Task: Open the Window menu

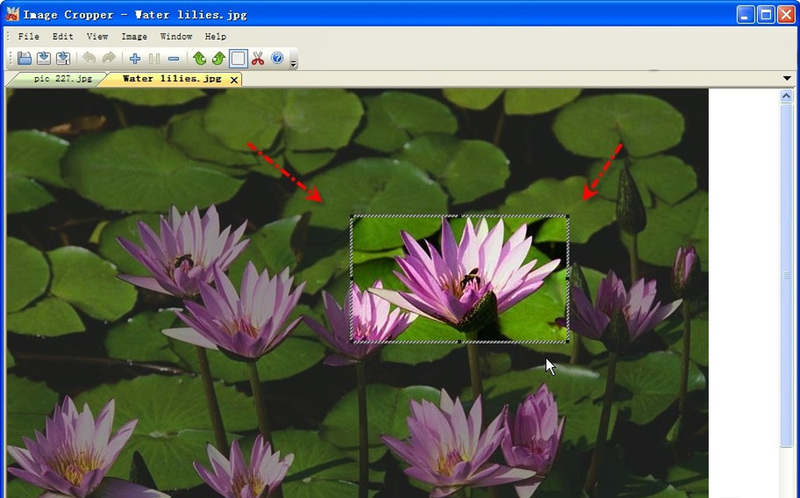Action: 176,37
